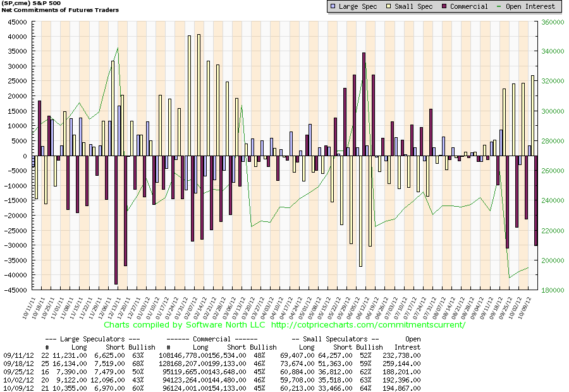The height and width of the screenshot is (392, 569).
Task: Click the '------ Commercial ------' table header
Action: [x=212, y=339]
